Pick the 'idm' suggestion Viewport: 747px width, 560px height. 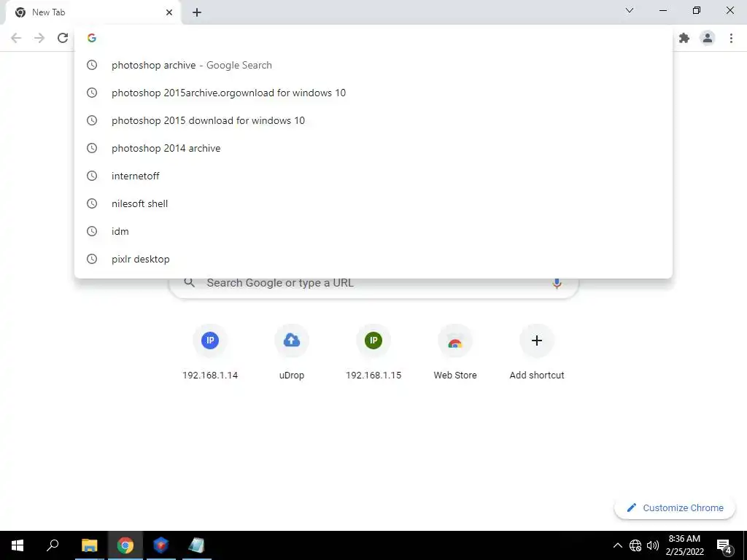click(x=373, y=231)
